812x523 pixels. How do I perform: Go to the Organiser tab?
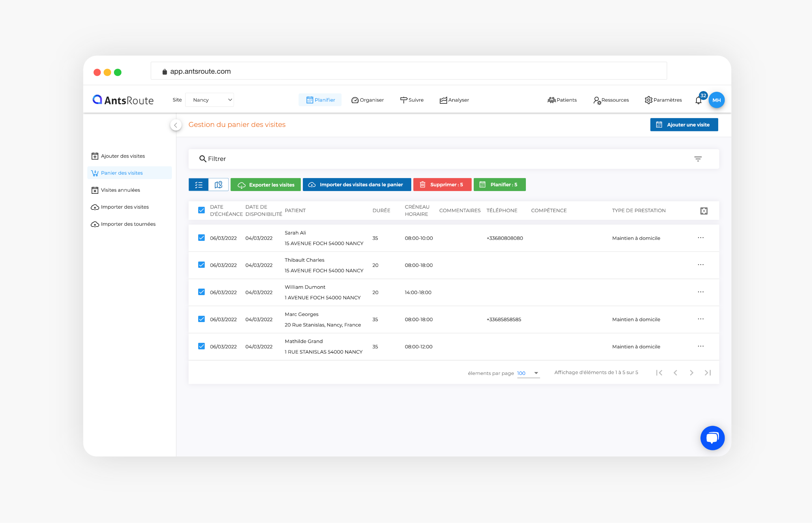(367, 100)
